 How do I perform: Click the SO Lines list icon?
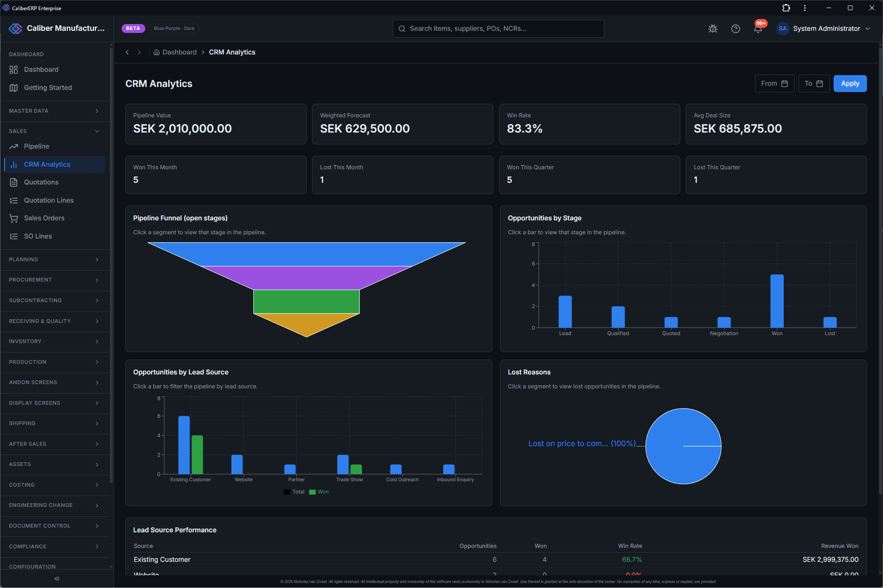[14, 236]
